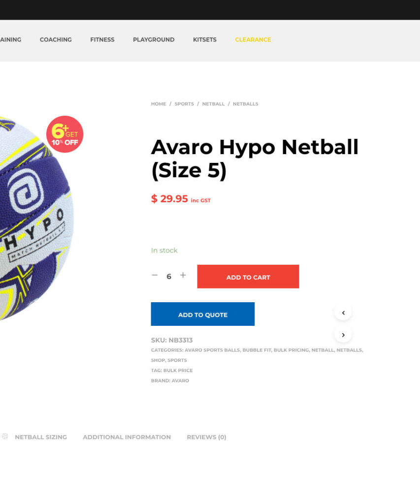Select Playground in the navigation bar

pyautogui.click(x=154, y=39)
